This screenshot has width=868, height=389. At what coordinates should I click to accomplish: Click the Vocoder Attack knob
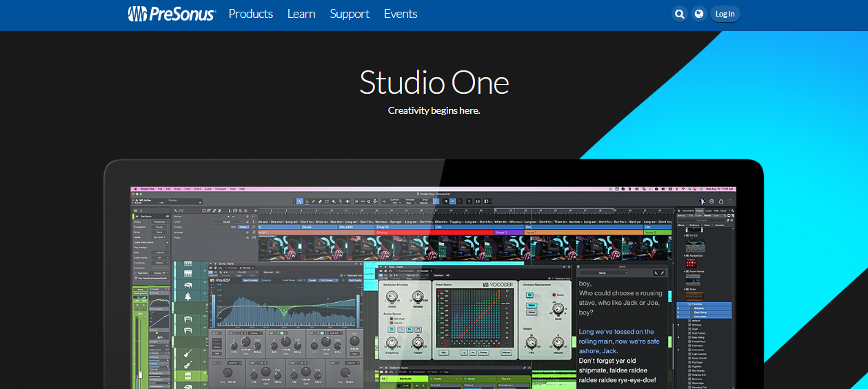(392, 297)
